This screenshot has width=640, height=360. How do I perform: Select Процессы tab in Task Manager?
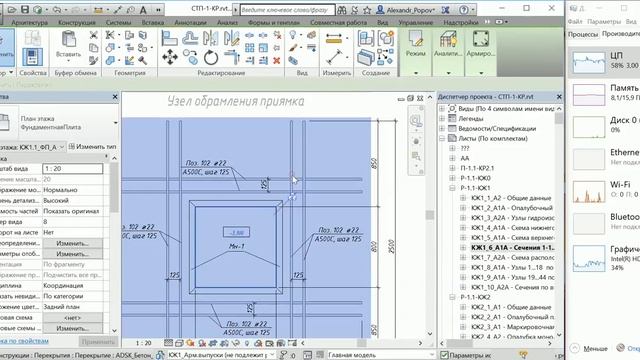coord(583,34)
